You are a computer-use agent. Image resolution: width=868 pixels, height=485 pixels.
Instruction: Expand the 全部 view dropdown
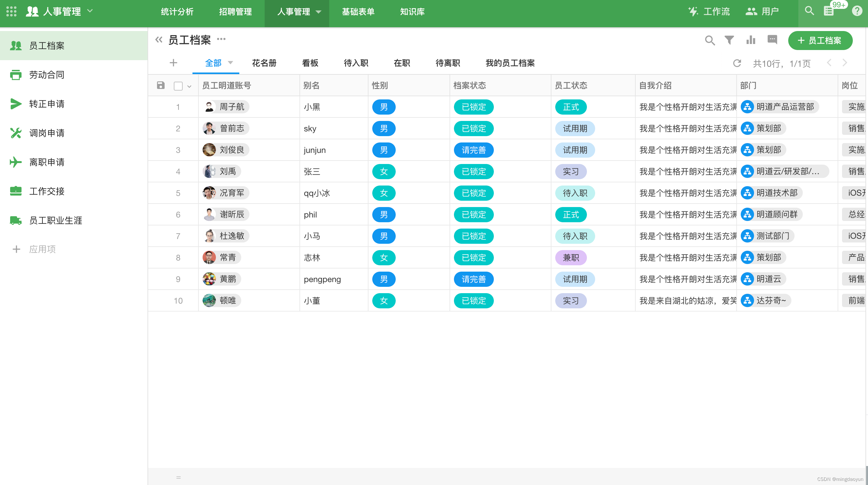coord(231,63)
